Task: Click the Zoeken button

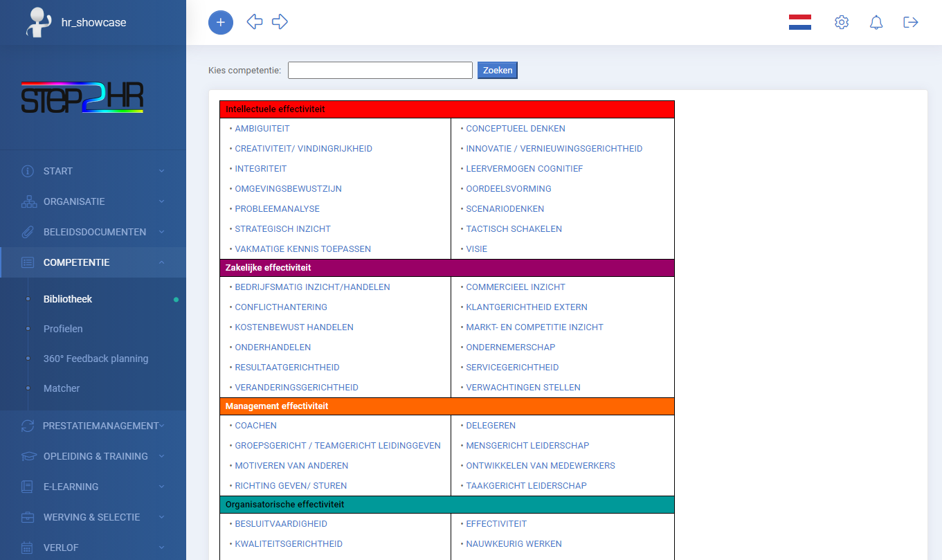Action: 497,70
